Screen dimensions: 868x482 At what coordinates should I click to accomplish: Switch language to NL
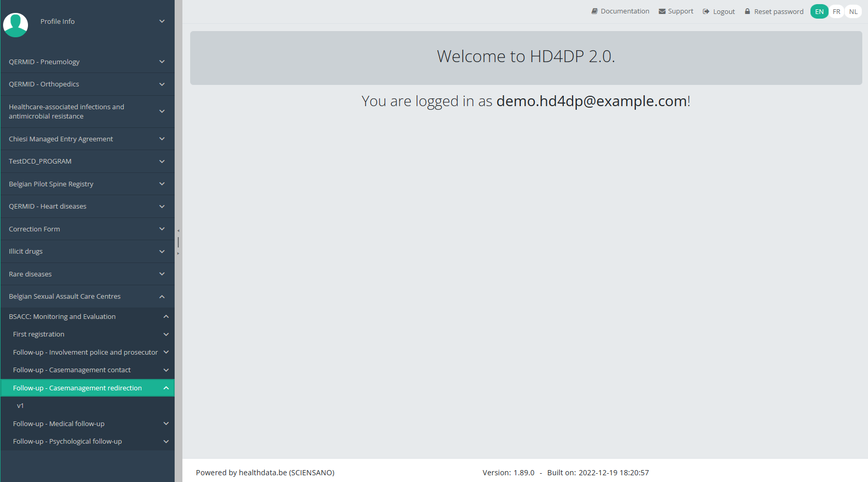(x=853, y=11)
